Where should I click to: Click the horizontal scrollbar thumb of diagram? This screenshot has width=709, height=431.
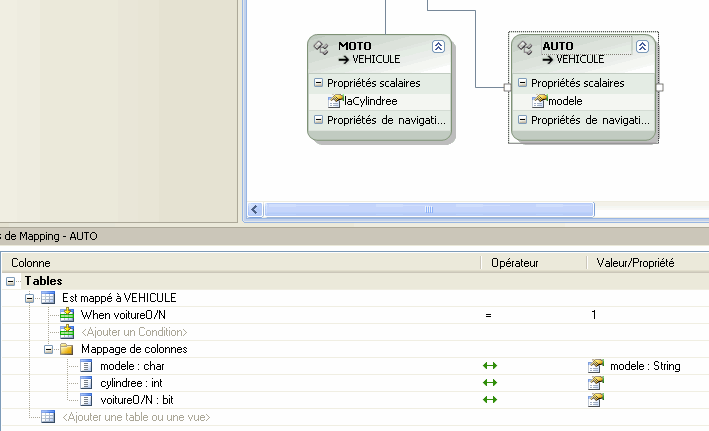pos(429,209)
